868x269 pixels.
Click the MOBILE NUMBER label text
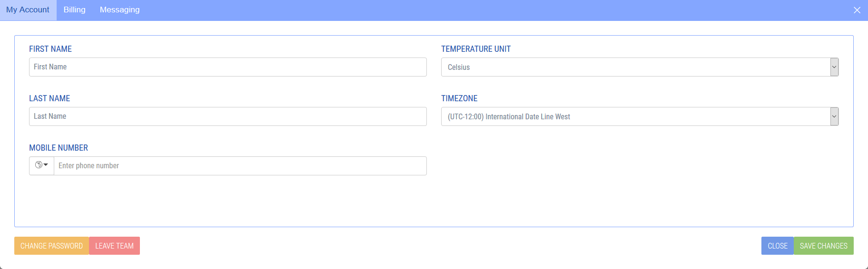click(59, 148)
